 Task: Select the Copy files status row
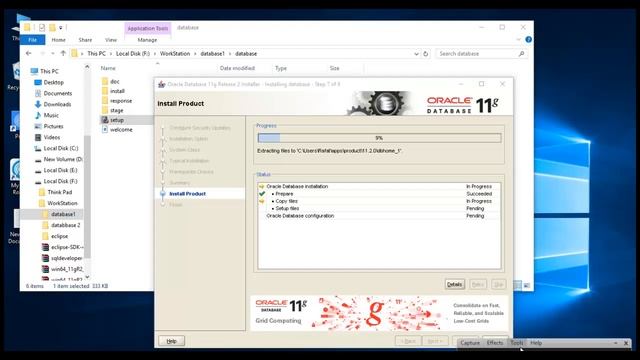point(379,201)
